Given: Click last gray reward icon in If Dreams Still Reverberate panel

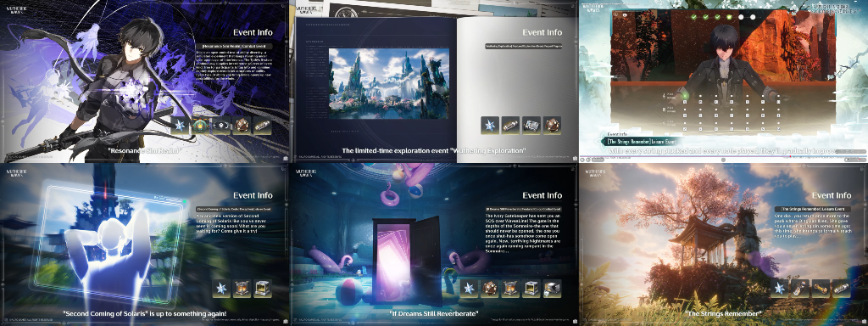Looking at the screenshot, I should coord(552,289).
